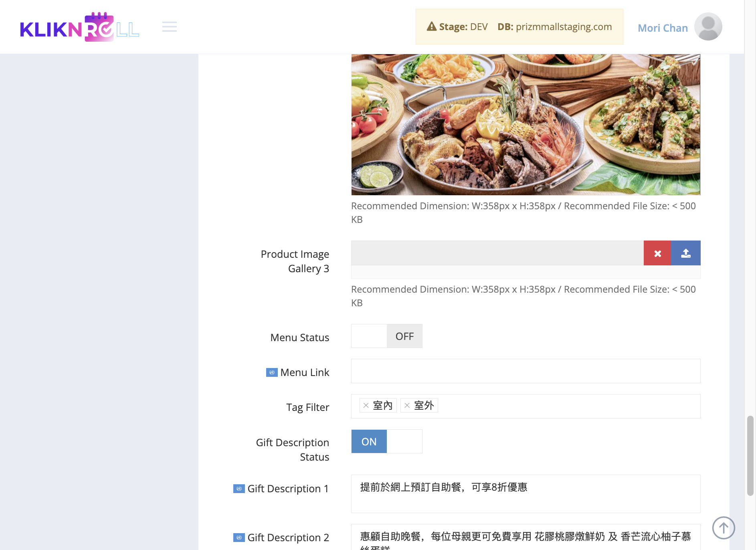Click the prizmmallstaging.com DB text
Viewport: 756px width, 550px height.
(x=564, y=26)
